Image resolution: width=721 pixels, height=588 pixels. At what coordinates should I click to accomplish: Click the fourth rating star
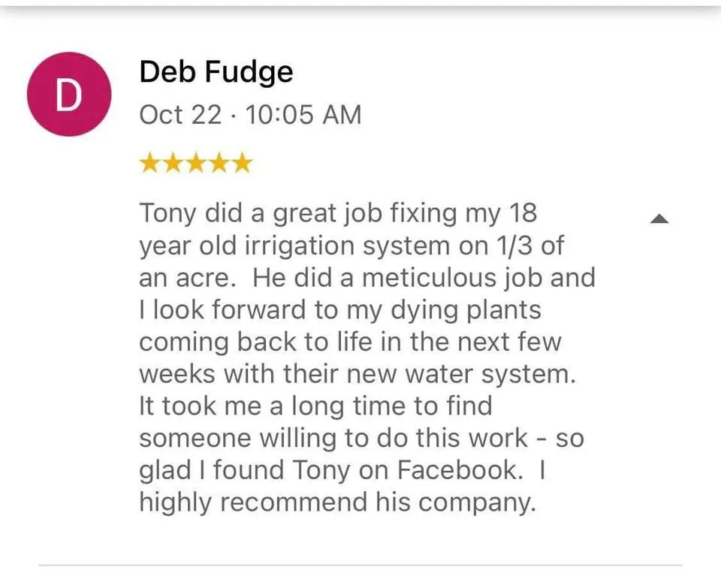click(x=219, y=163)
